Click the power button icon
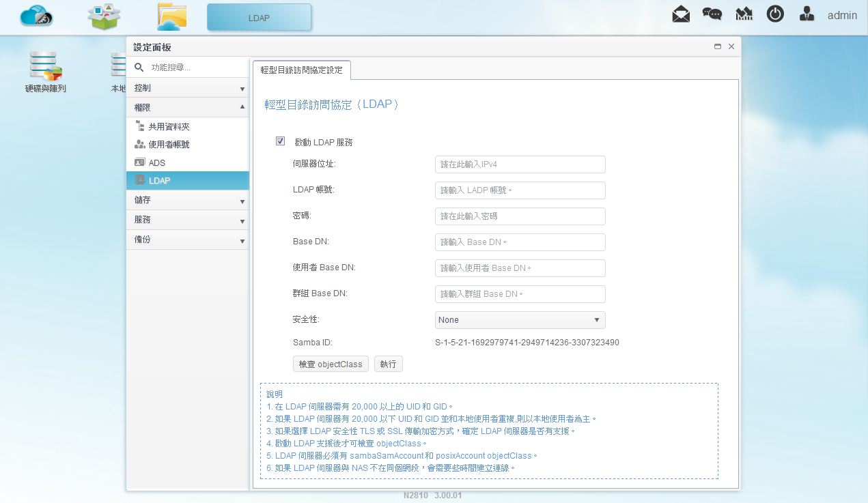The width and height of the screenshot is (868, 503). (x=775, y=14)
